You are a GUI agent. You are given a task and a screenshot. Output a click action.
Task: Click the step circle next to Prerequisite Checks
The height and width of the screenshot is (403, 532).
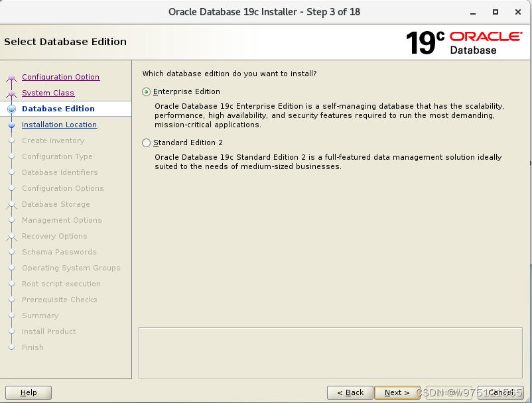pos(11,300)
